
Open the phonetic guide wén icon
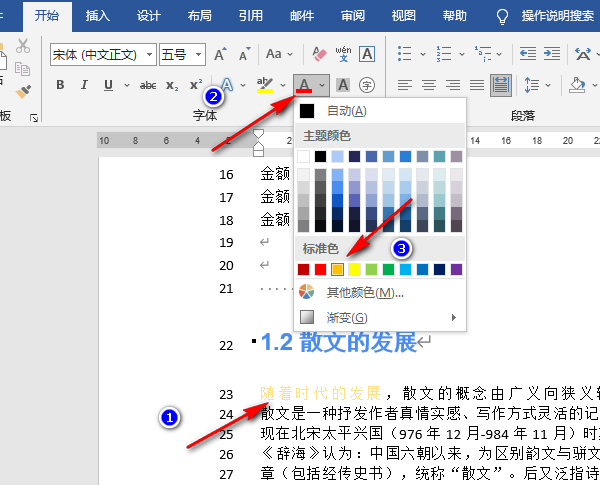[x=343, y=54]
